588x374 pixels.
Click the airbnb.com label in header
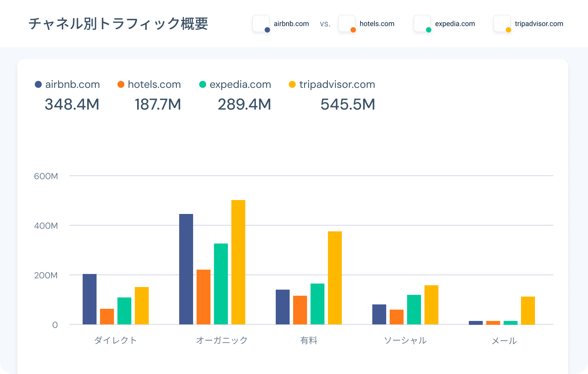pyautogui.click(x=291, y=24)
